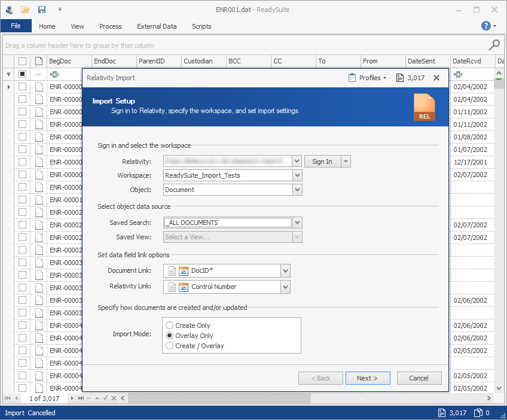Open the help dropdown arrow

[x=494, y=26]
